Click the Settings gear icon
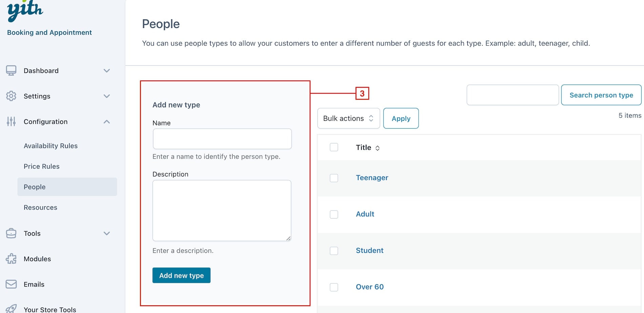Viewport: 644px width, 313px height. (x=11, y=96)
